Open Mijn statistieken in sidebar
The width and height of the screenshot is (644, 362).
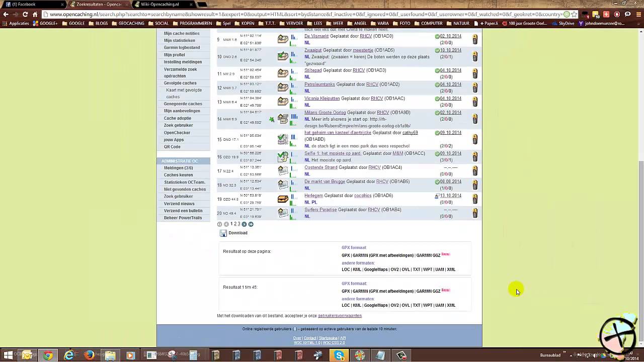click(x=179, y=40)
